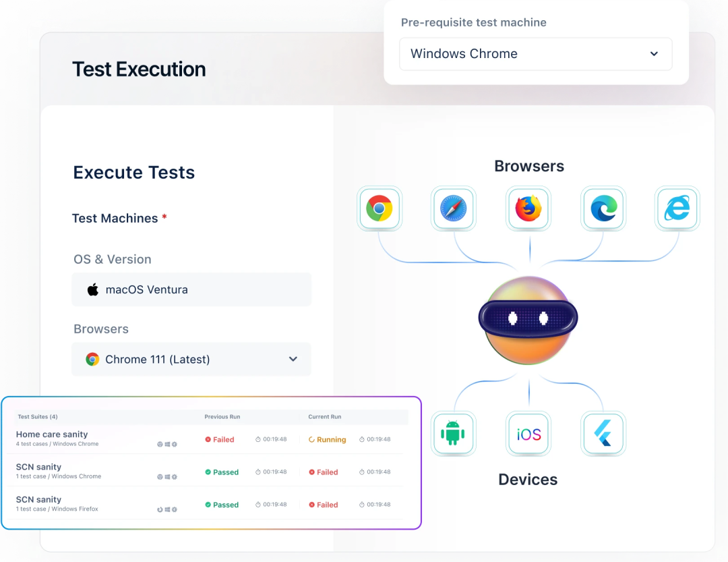Click the macOS Ventura OS field

point(191,289)
